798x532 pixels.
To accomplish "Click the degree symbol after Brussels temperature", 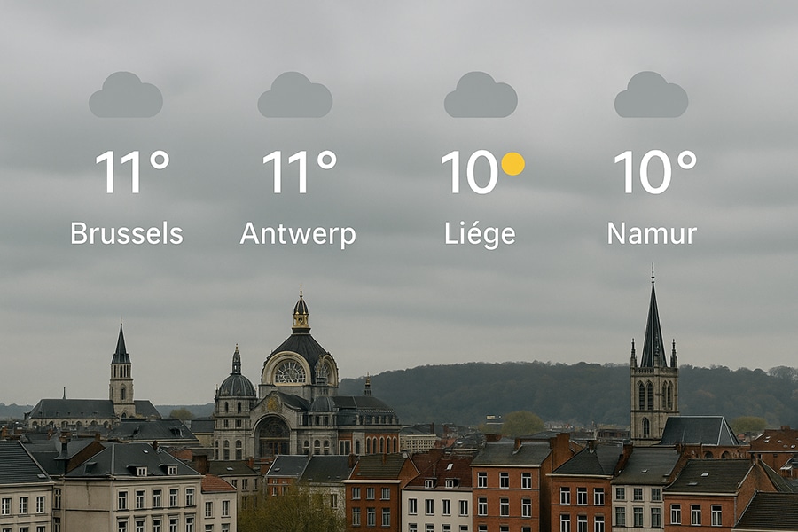I will [x=160, y=160].
